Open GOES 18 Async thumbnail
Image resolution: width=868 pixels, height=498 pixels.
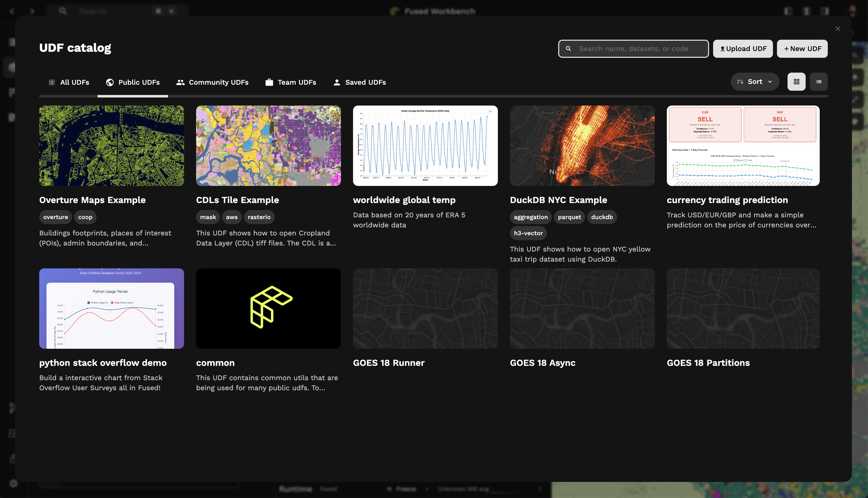click(x=582, y=309)
